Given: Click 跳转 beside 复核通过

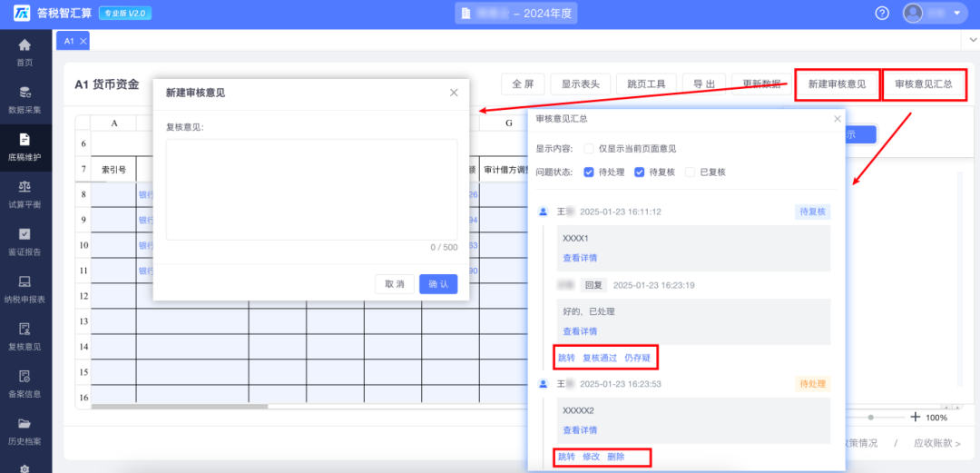Looking at the screenshot, I should point(566,358).
